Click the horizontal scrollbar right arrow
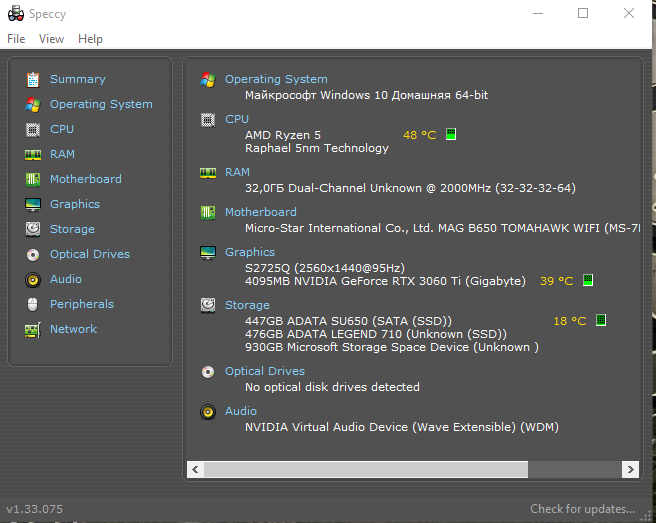The image size is (656, 523). pos(630,469)
